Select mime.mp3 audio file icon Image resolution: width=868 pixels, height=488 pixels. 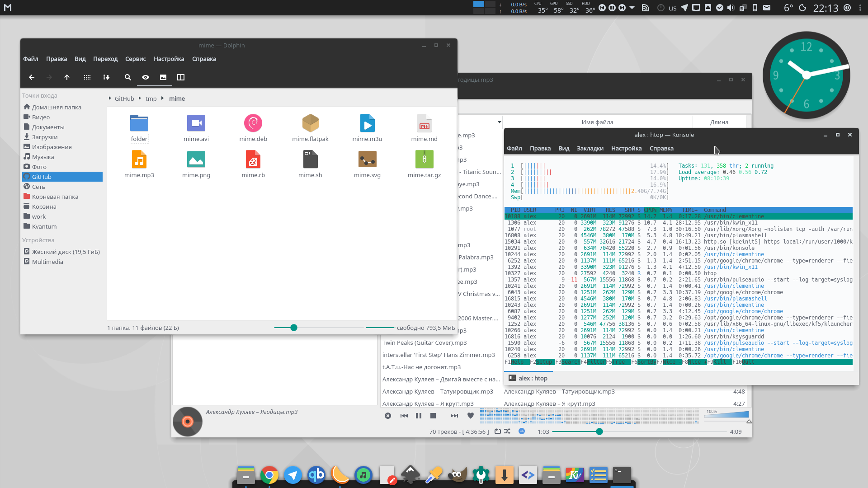[139, 159]
